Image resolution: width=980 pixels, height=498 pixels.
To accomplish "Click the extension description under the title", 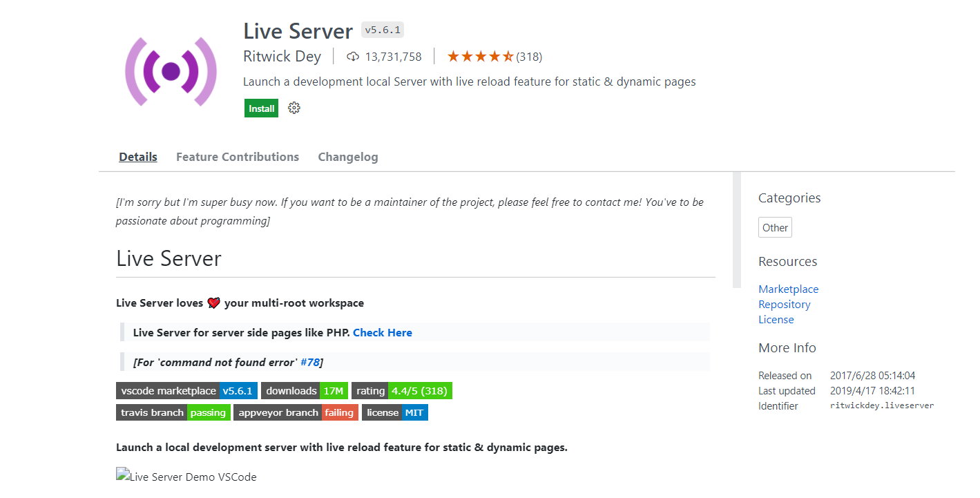I will pyautogui.click(x=470, y=82).
